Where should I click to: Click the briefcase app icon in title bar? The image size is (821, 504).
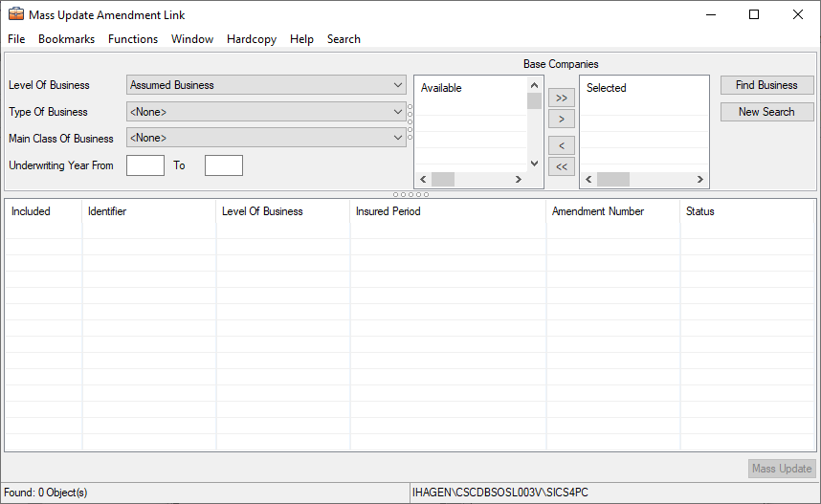click(x=15, y=15)
